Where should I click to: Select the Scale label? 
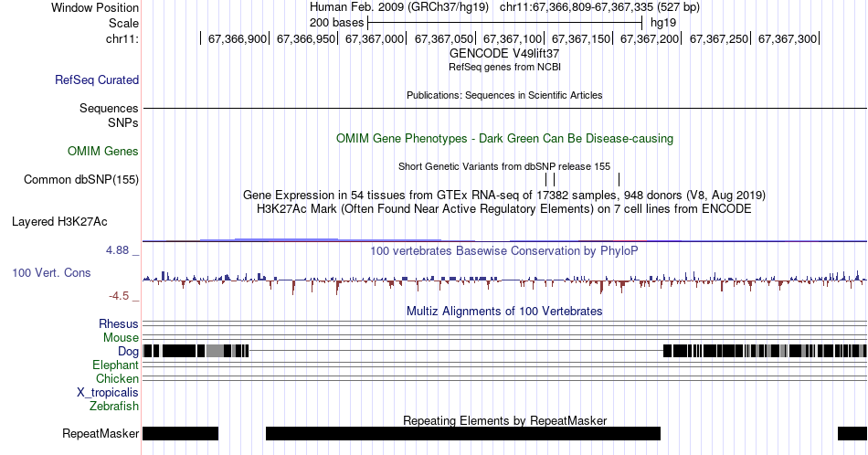tap(124, 23)
